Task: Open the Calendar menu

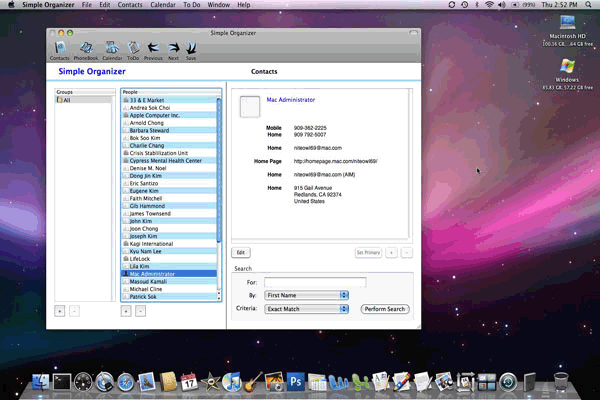Action: [x=163, y=5]
